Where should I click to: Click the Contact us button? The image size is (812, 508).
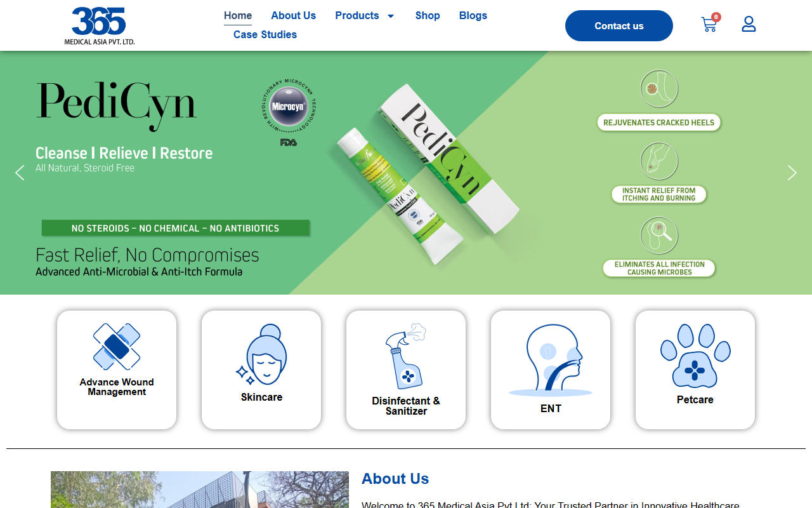click(x=619, y=26)
